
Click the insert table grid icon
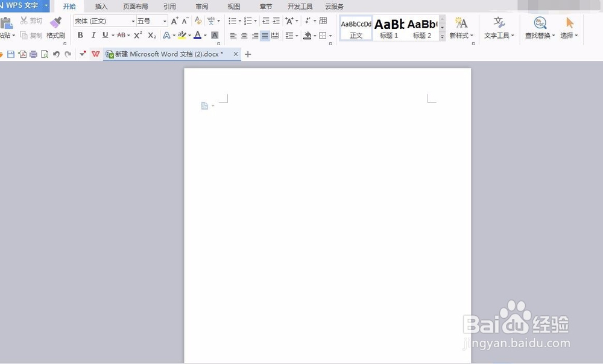pyautogui.click(x=323, y=20)
